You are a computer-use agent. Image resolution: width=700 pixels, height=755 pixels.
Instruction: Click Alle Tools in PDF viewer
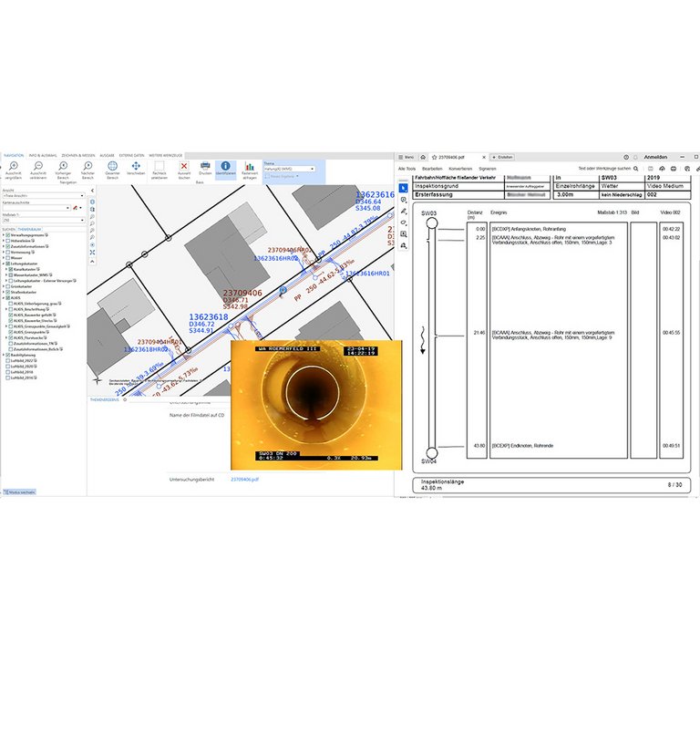pos(407,169)
